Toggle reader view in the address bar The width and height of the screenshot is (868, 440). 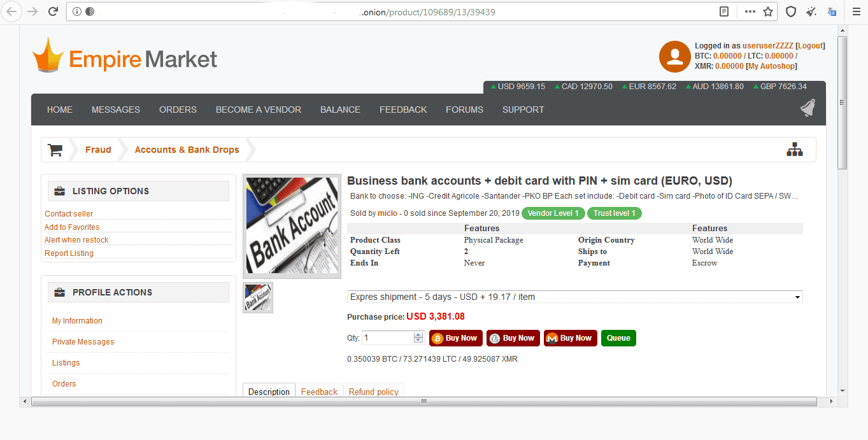point(724,11)
